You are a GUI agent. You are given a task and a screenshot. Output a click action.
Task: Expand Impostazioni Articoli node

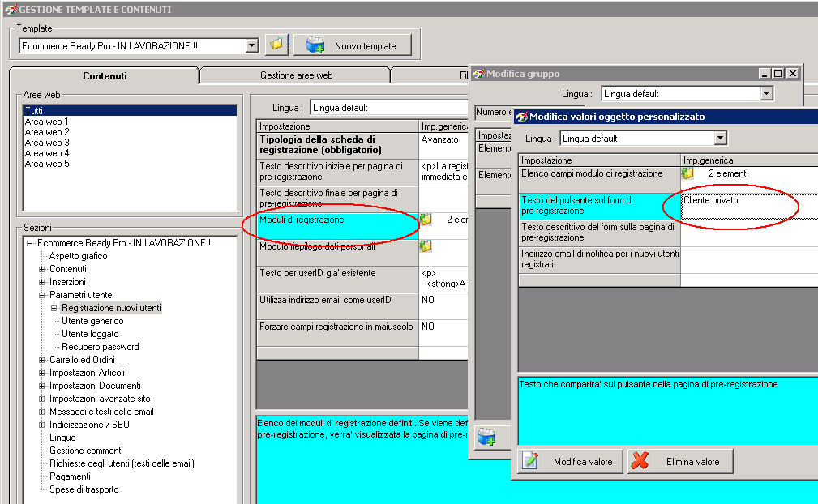41,373
